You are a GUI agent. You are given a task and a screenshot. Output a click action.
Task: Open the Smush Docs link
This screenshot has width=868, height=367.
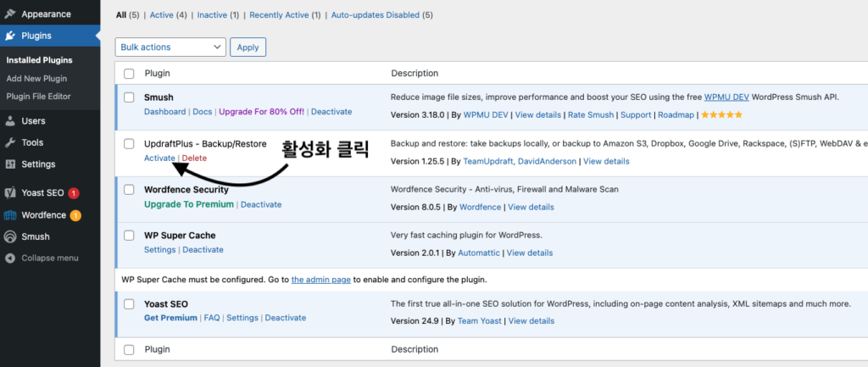tap(202, 111)
